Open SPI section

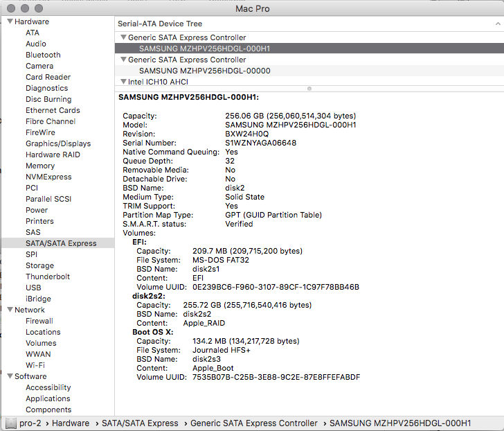click(32, 255)
